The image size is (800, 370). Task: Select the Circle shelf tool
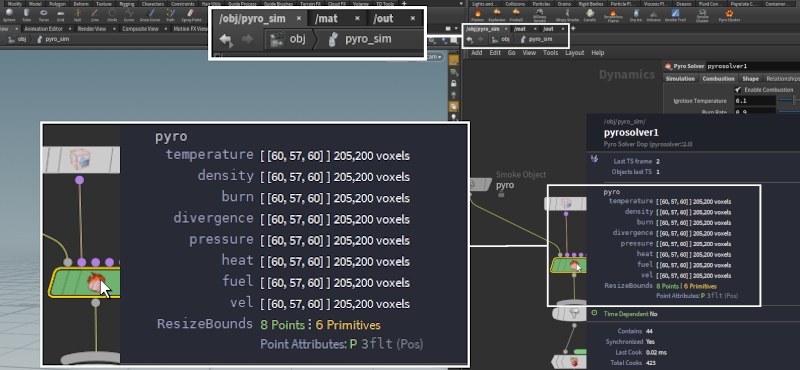112,15
